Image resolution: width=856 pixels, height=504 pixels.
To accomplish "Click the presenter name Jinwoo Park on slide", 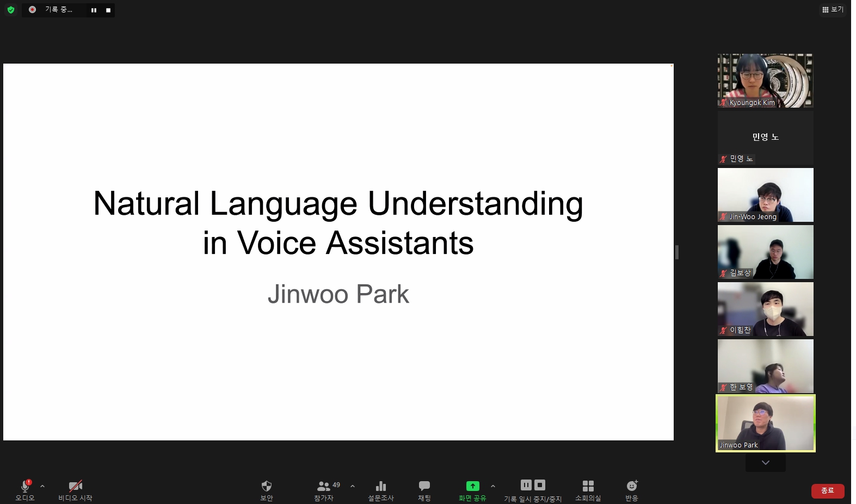I will 338,294.
